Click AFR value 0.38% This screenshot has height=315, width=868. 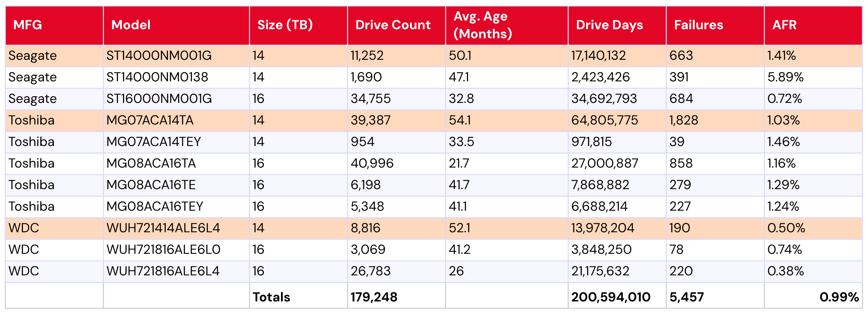tap(786, 271)
